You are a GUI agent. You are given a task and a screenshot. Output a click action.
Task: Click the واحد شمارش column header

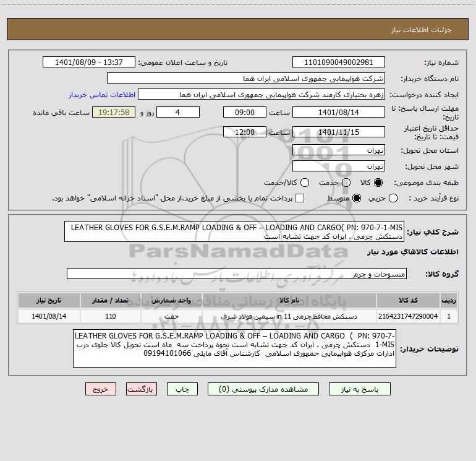coord(171,300)
